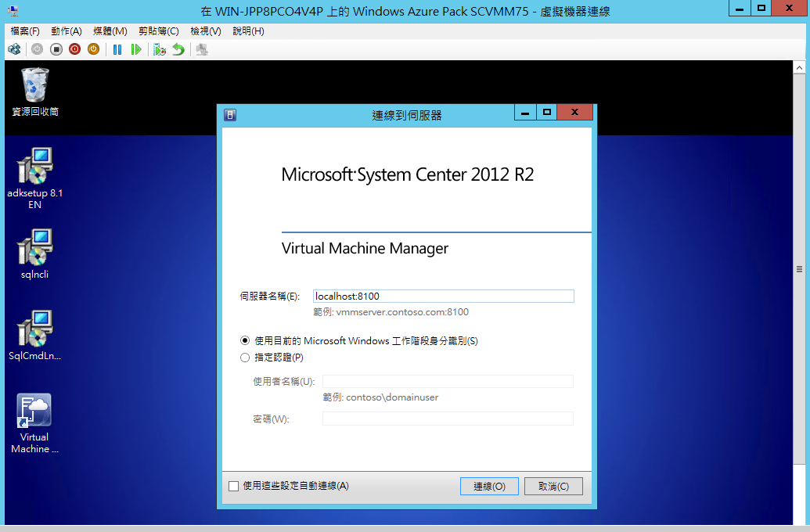Click the orange Save state toolbar icon
Image resolution: width=810 pixels, height=532 pixels.
pyautogui.click(x=93, y=49)
